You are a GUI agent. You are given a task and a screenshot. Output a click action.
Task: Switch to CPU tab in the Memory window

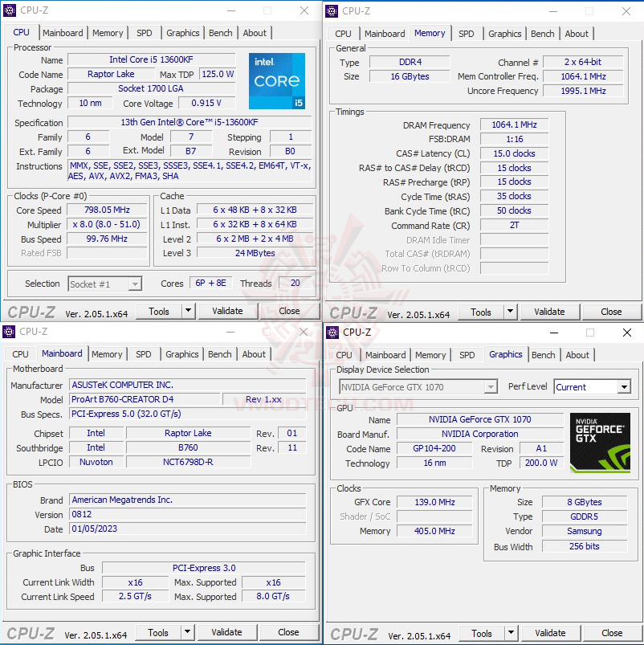coord(343,34)
